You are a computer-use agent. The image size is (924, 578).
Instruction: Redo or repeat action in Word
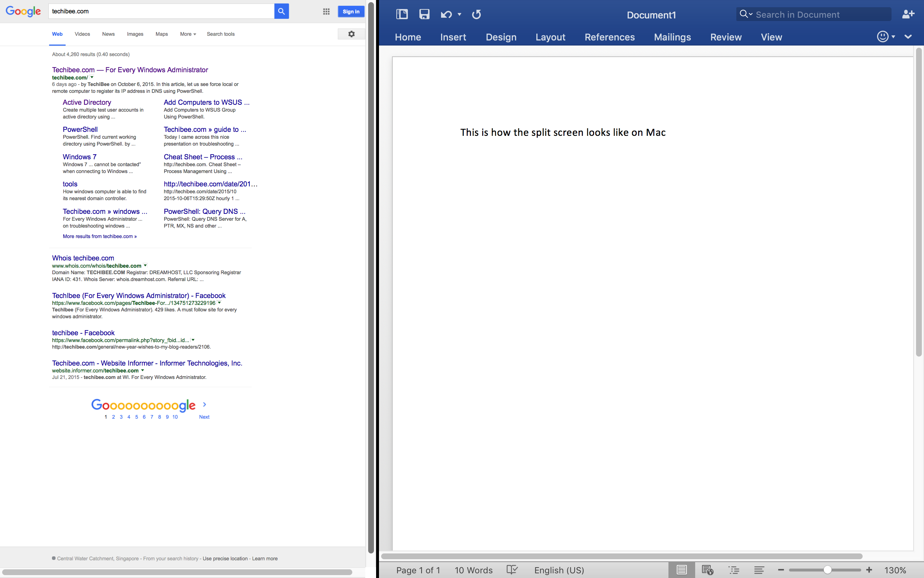pyautogui.click(x=476, y=14)
